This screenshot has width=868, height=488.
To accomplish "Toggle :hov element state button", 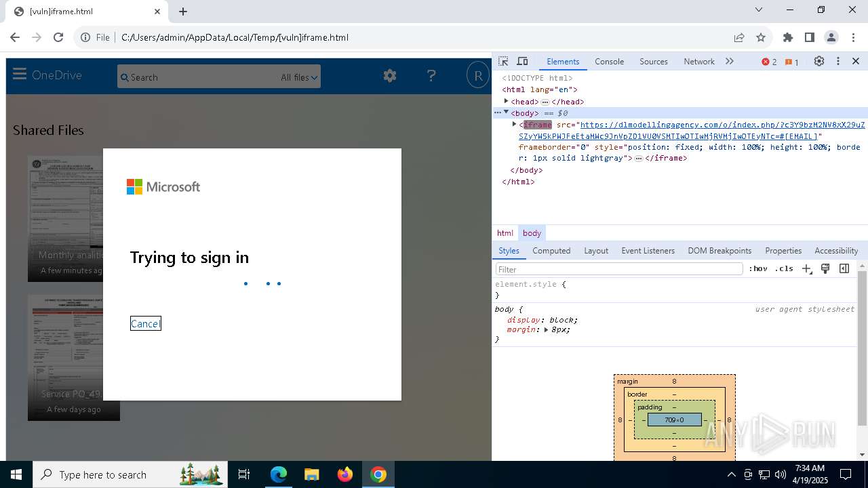I will click(758, 268).
